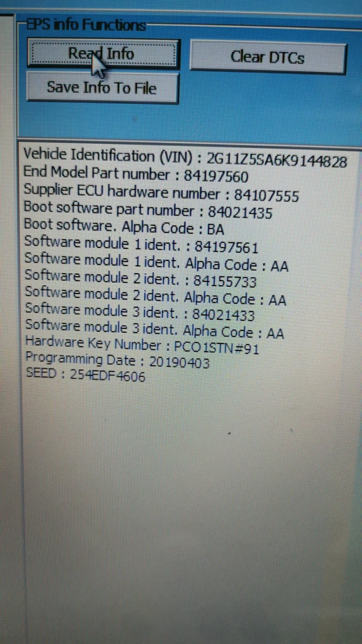Click the Hardware Key Number line
This screenshot has width=362, height=644.
pos(142,345)
